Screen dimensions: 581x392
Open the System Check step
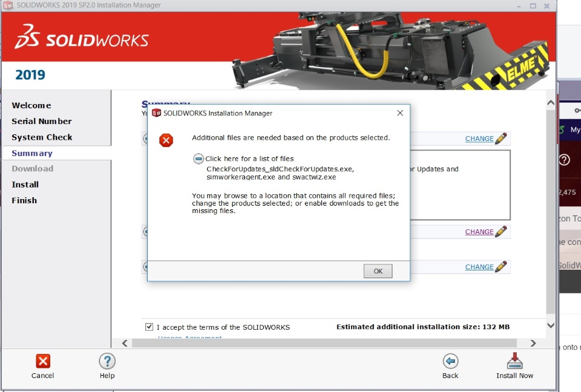point(42,137)
